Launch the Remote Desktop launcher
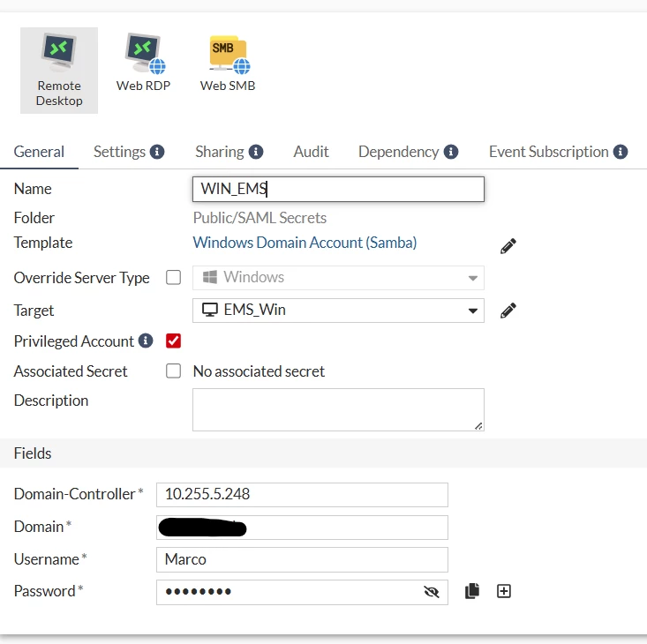Screen dimensions: 647x644 tap(59, 71)
